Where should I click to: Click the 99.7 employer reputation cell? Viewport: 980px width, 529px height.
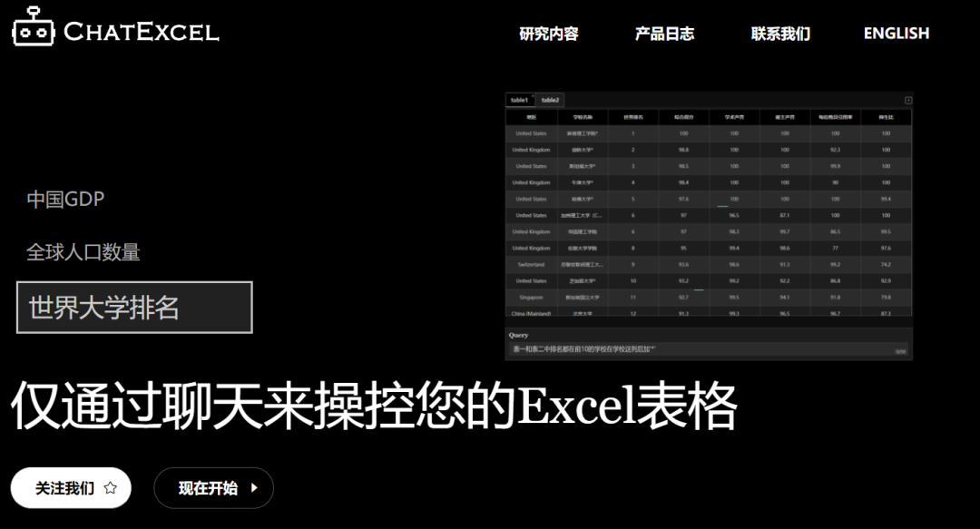point(785,231)
